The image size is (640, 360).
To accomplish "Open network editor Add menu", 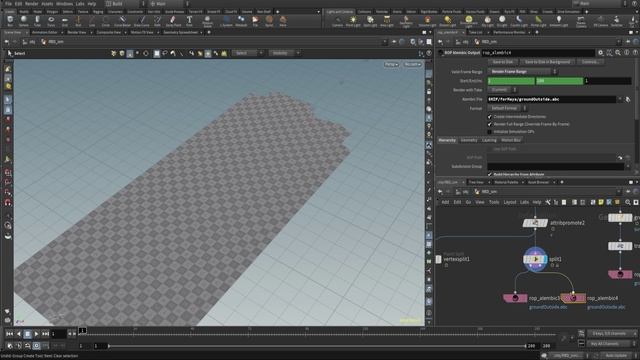I will 445,202.
